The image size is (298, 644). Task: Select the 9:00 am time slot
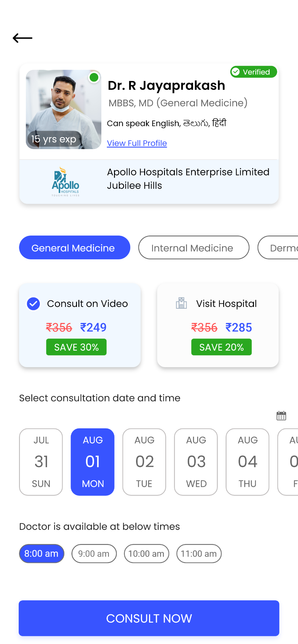point(94,553)
